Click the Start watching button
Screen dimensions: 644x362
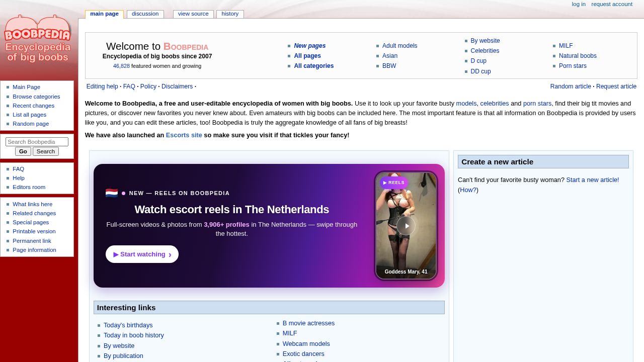tap(142, 254)
